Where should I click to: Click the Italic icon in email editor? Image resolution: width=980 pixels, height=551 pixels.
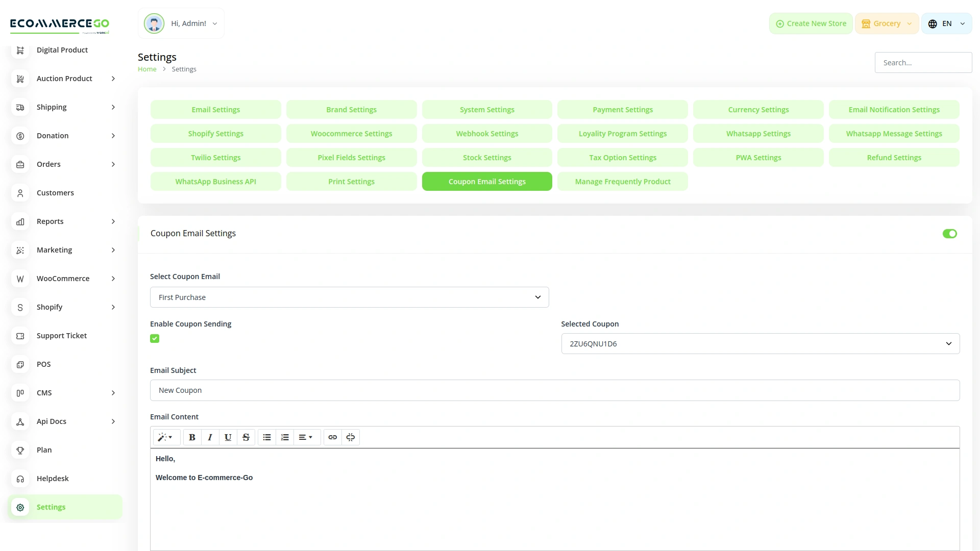tap(210, 437)
